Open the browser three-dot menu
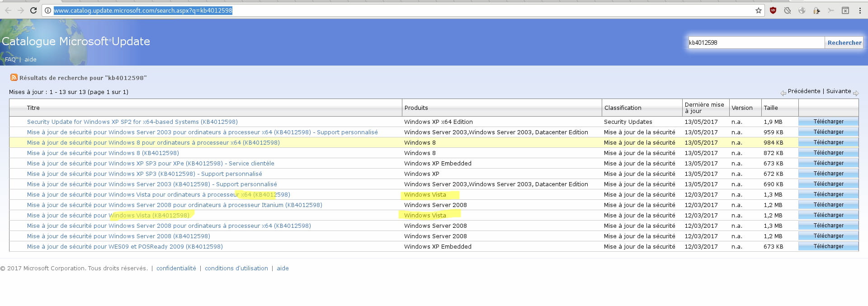 click(x=860, y=10)
